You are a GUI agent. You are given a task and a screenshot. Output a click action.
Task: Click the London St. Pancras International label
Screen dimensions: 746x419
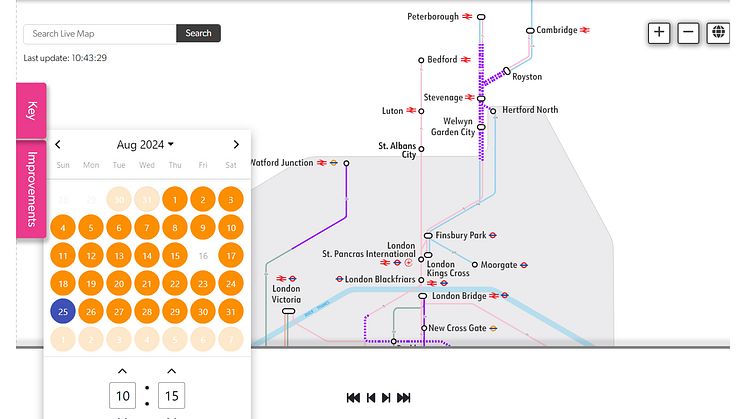pos(369,250)
